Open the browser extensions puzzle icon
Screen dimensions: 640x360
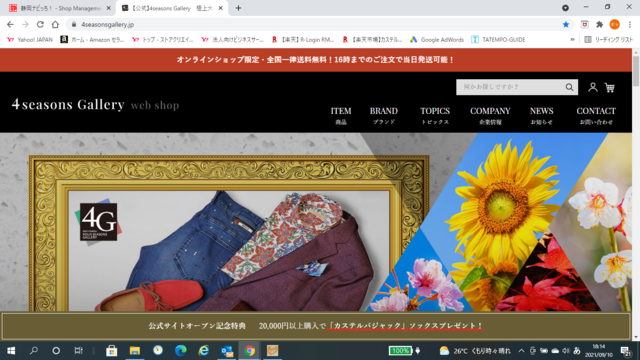[x=599, y=24]
